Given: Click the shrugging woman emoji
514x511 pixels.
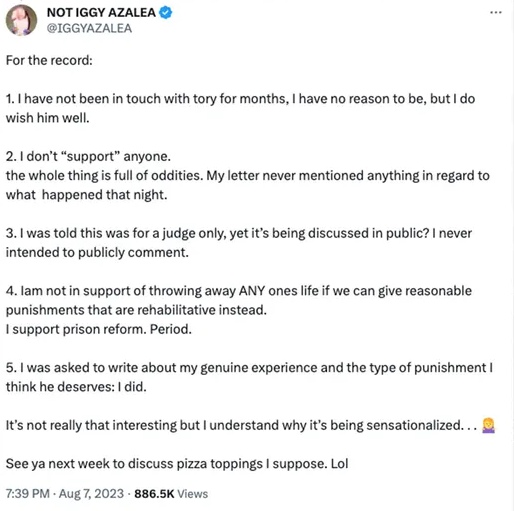Looking at the screenshot, I should (488, 425).
